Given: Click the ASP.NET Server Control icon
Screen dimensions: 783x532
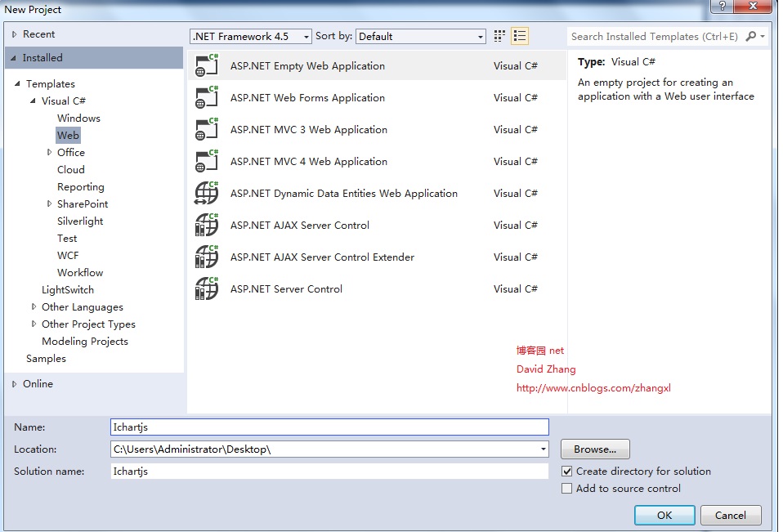Looking at the screenshot, I should (x=207, y=289).
